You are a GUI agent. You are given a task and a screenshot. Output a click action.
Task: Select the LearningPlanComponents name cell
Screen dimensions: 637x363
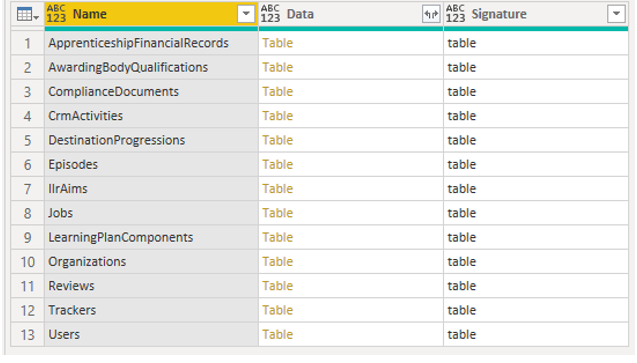(x=151, y=238)
